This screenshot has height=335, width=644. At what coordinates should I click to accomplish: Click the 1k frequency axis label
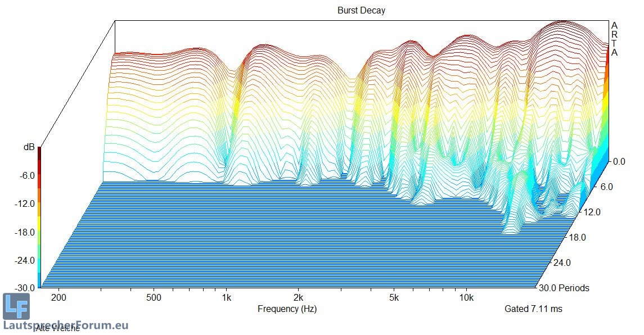tap(227, 297)
